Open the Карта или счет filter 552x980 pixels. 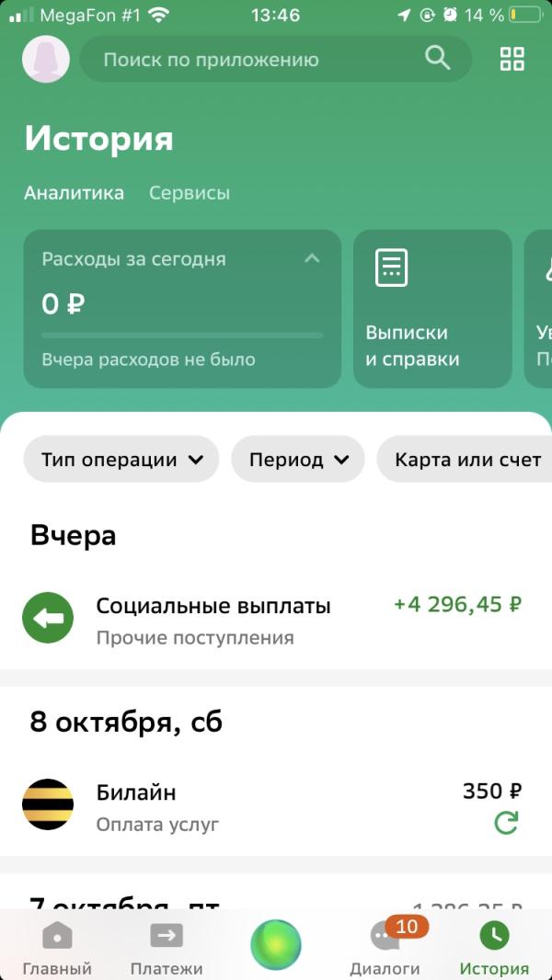[466, 460]
